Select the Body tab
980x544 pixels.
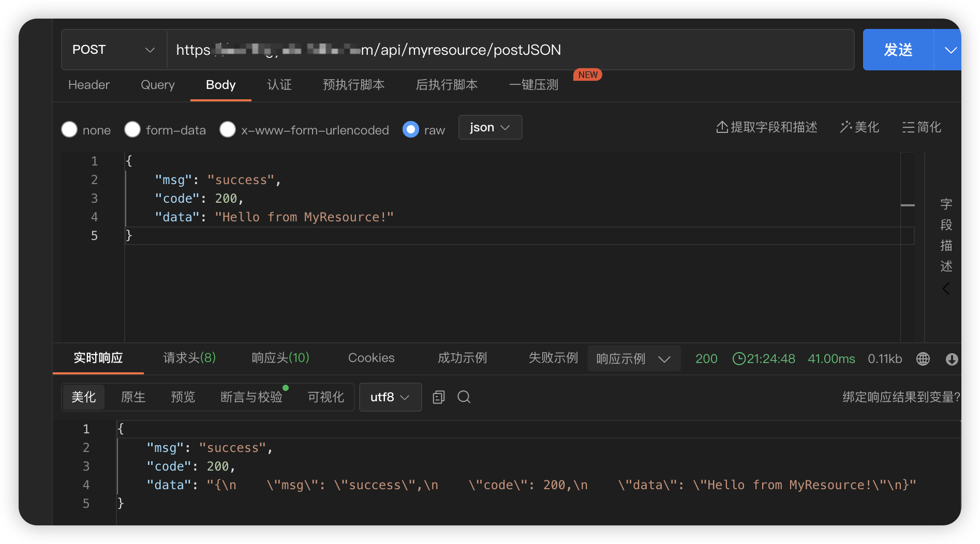[221, 85]
